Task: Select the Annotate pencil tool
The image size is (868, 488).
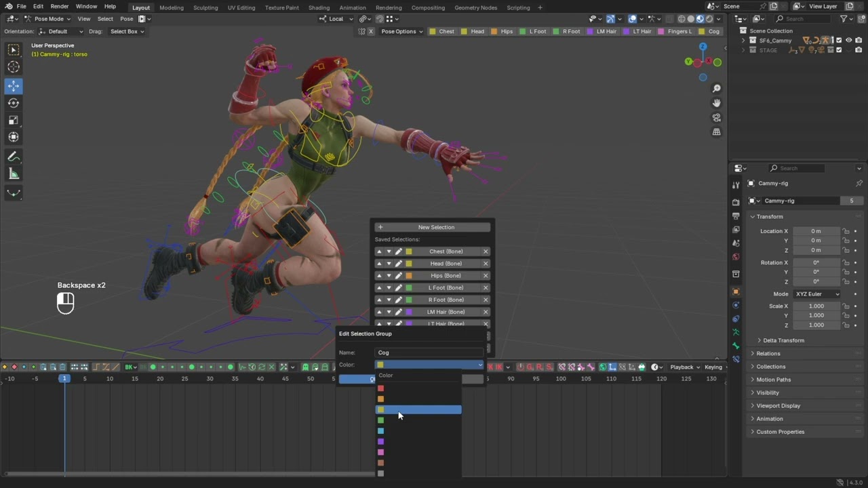Action: (x=14, y=157)
